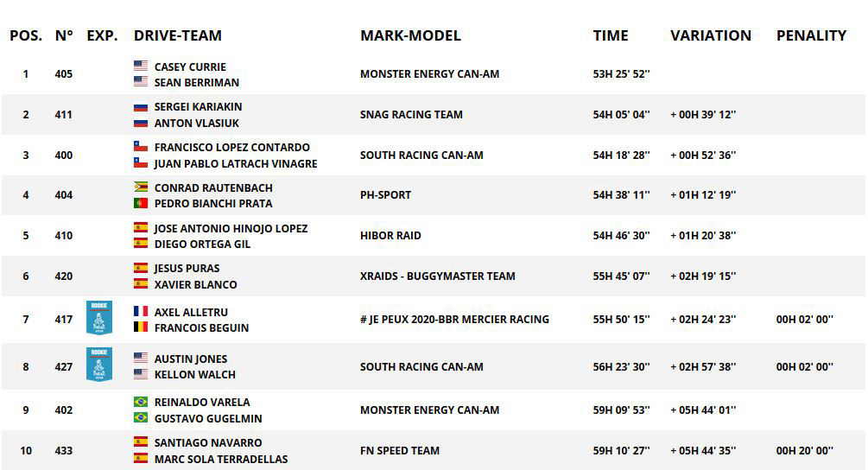Click the Chilean flag next to Francisco Lopez Contardo
Screen dimensions: 868x470
click(141, 147)
